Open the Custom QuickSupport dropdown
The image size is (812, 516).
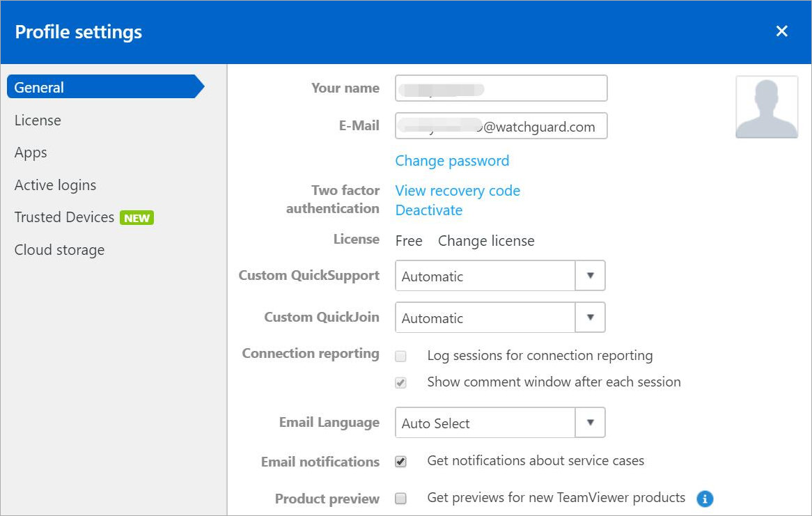pos(590,276)
